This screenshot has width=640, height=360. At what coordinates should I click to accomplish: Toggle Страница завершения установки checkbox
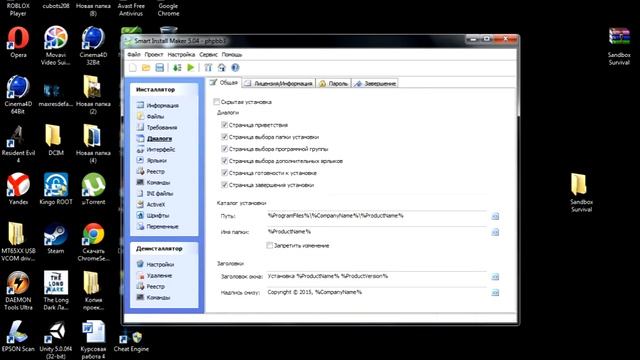(224, 185)
